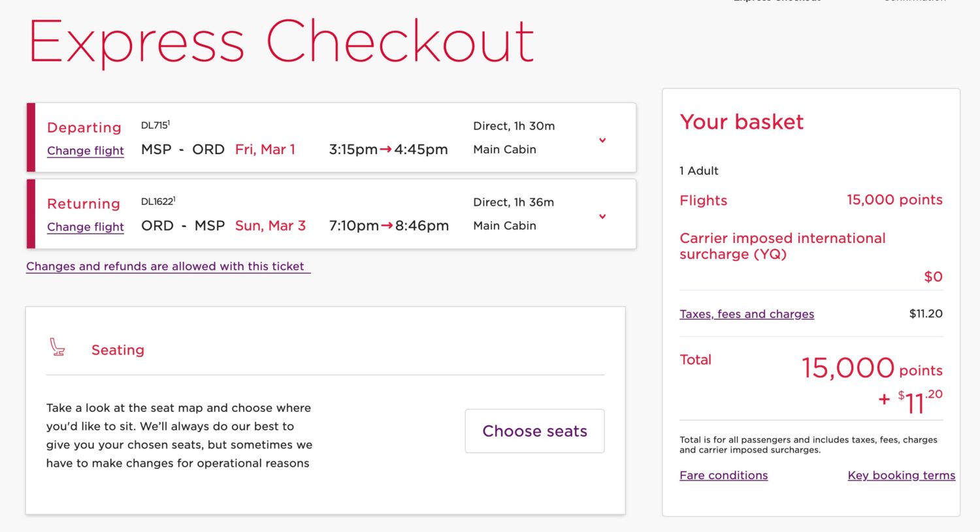Expand the departing flight details chevron

pos(602,140)
